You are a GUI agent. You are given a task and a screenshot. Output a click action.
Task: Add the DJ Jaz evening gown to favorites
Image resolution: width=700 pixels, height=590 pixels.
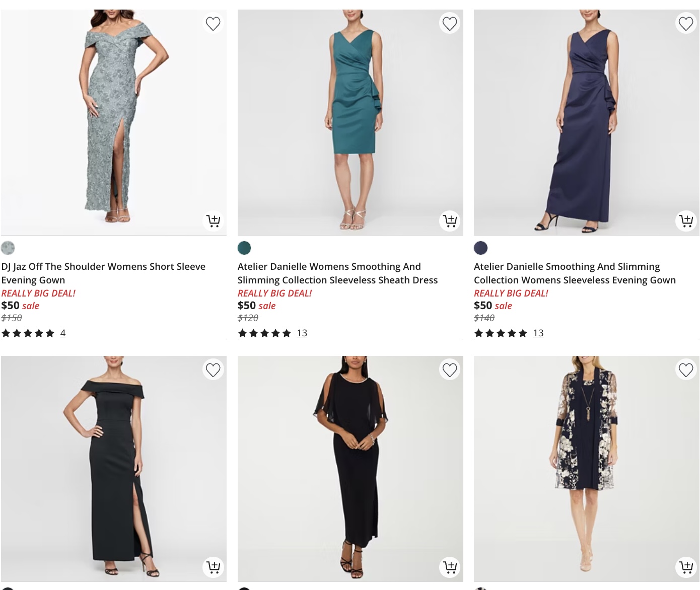click(213, 23)
